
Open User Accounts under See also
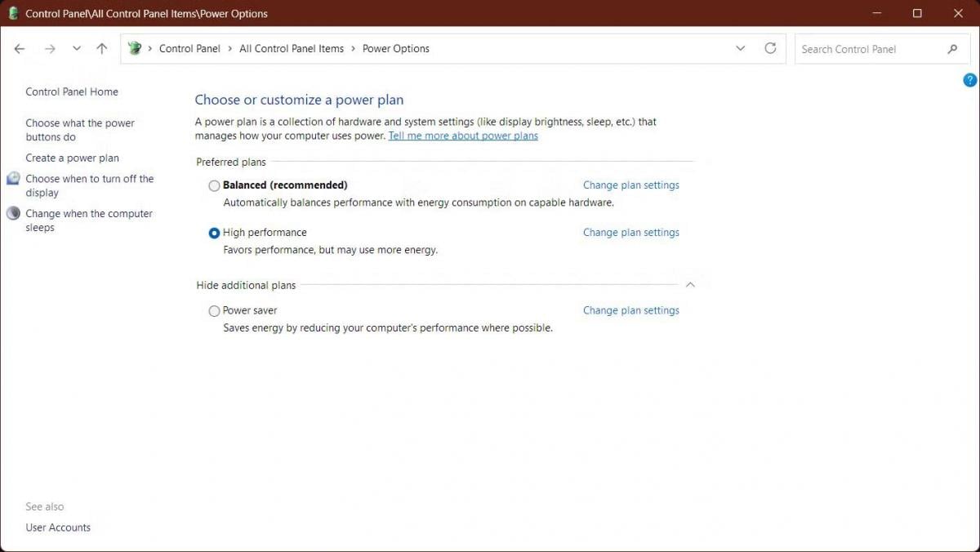tap(58, 527)
